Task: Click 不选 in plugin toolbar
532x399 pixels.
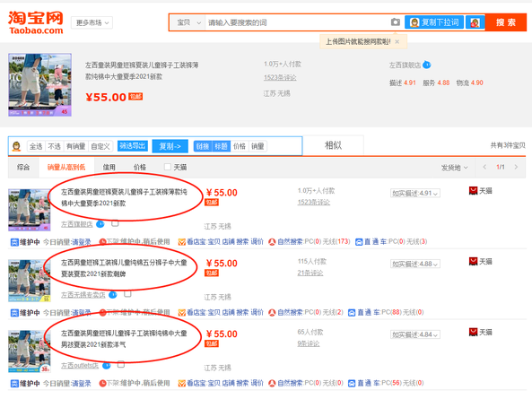Action: click(54, 146)
